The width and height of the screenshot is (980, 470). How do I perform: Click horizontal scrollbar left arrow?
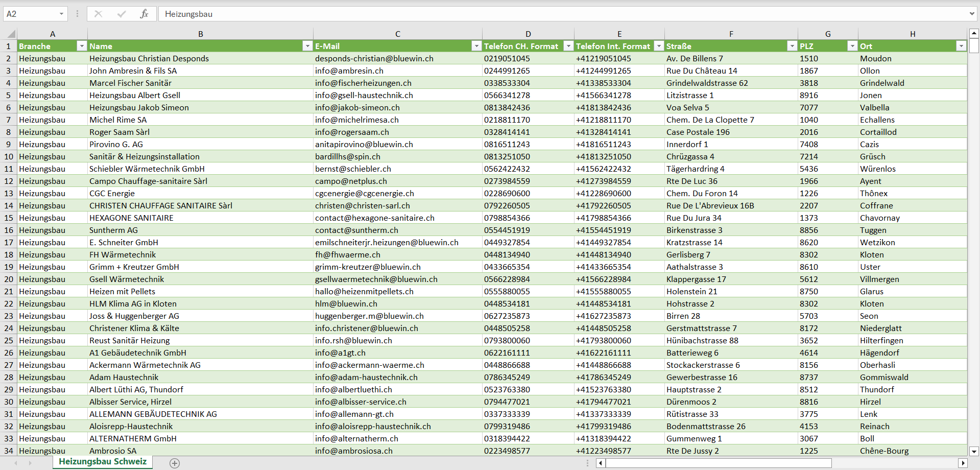601,463
